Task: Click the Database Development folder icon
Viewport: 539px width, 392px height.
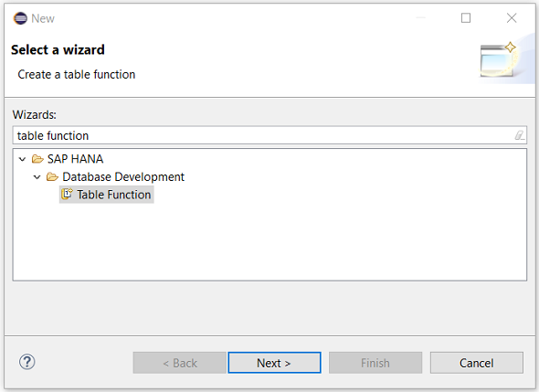Action: pyautogui.click(x=52, y=176)
